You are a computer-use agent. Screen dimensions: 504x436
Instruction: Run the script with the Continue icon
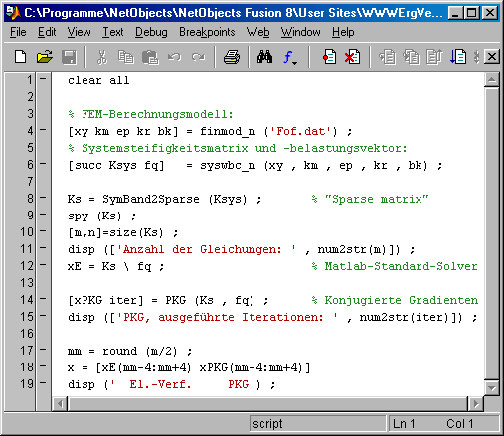click(458, 57)
